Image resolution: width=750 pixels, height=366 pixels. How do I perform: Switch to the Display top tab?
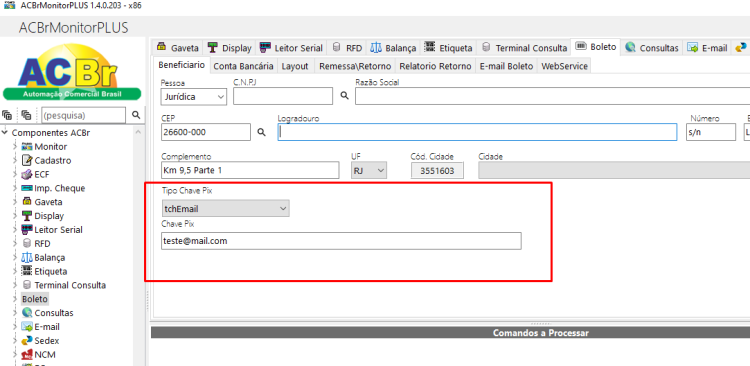[x=230, y=48]
